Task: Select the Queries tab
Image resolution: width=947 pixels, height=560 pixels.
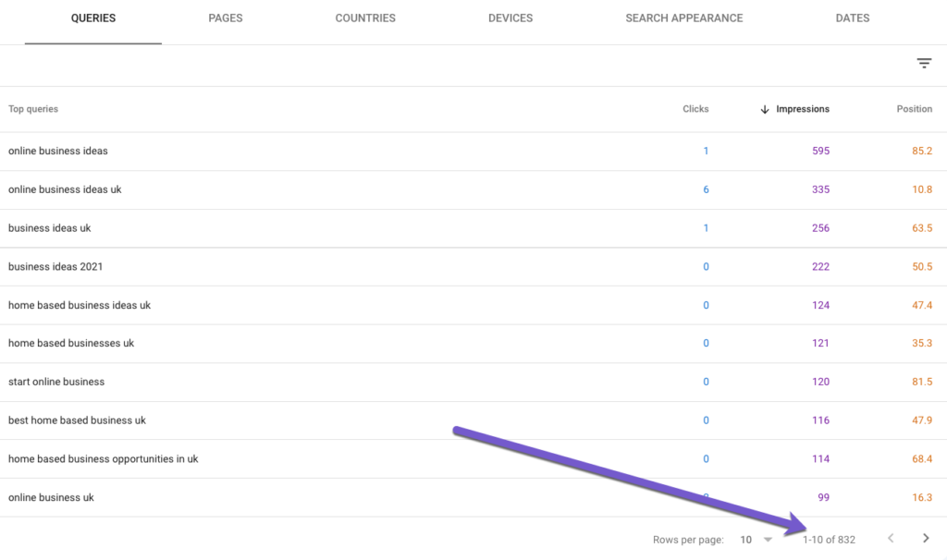Action: (93, 18)
